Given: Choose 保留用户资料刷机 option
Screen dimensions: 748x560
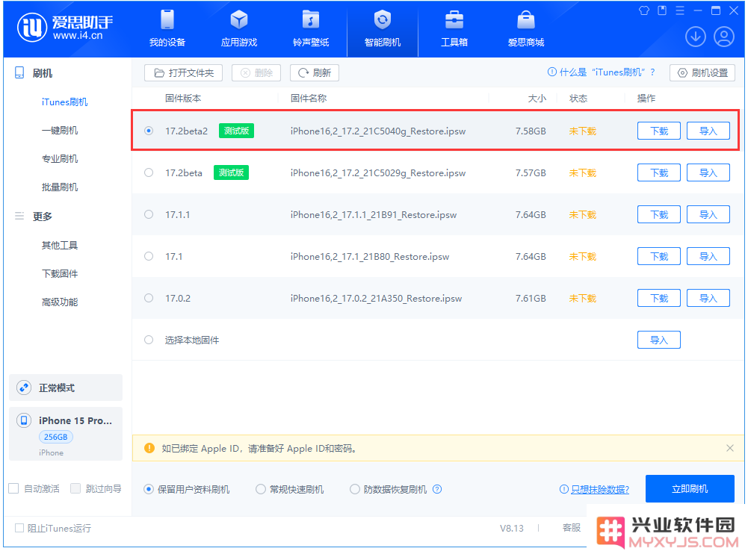Looking at the screenshot, I should coord(149,489).
